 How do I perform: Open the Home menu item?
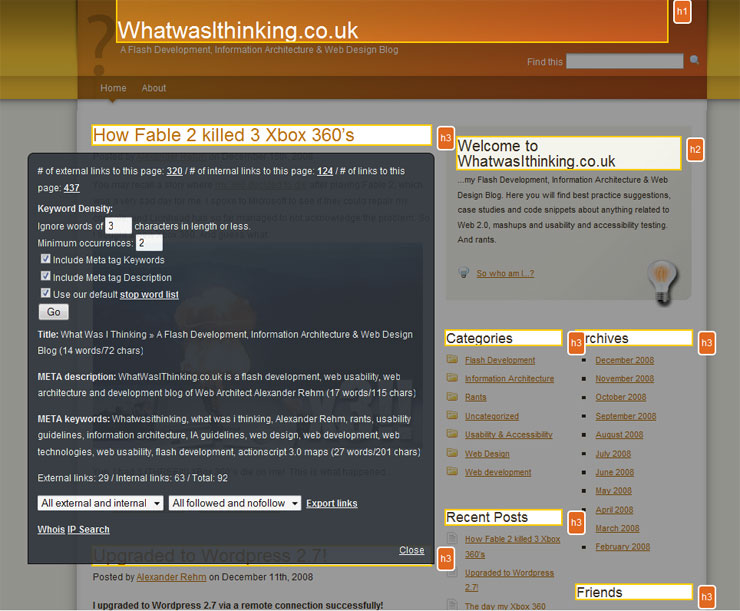113,88
